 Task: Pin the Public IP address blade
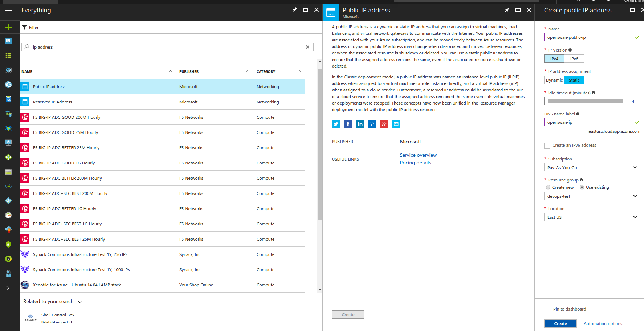[x=507, y=10]
